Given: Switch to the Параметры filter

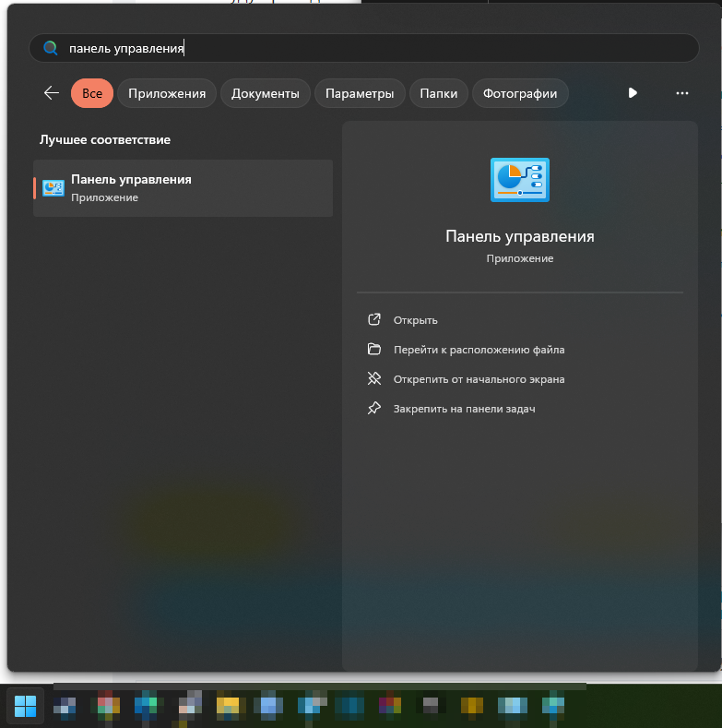Looking at the screenshot, I should point(360,93).
